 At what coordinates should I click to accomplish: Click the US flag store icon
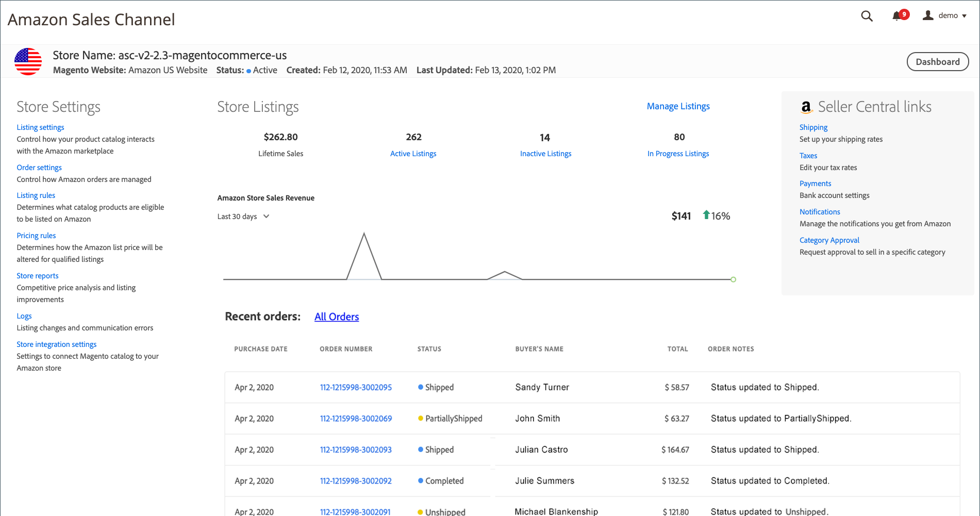[28, 61]
